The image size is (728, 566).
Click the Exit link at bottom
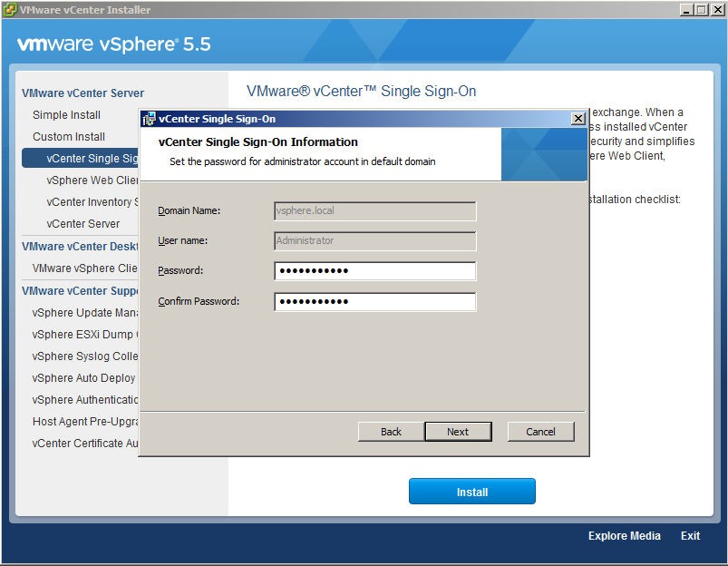[x=690, y=536]
